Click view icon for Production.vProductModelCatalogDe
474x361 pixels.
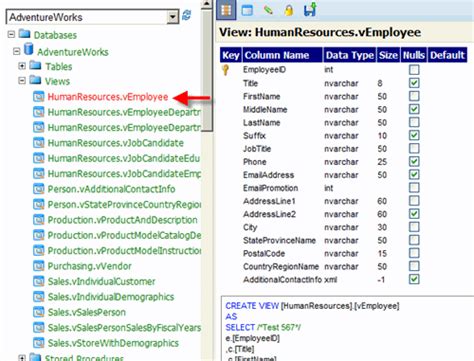[39, 235]
